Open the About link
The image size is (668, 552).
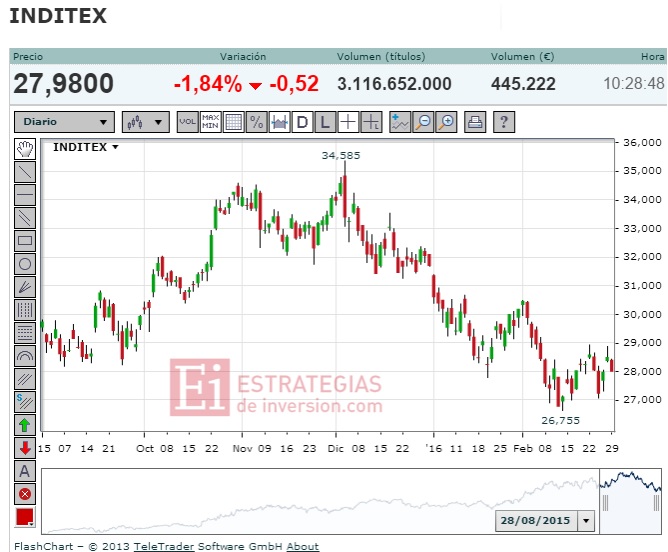pos(302,546)
